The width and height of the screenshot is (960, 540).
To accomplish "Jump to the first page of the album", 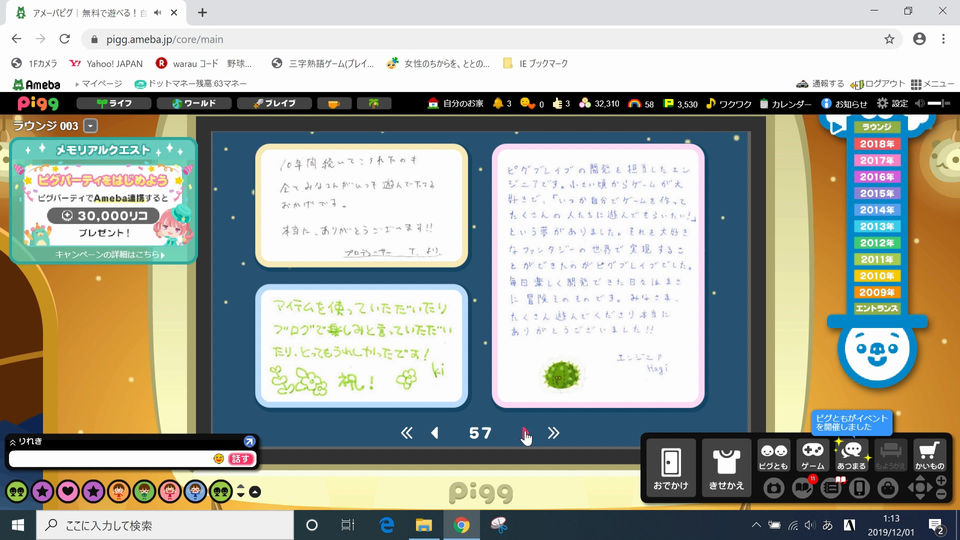I will (x=407, y=433).
